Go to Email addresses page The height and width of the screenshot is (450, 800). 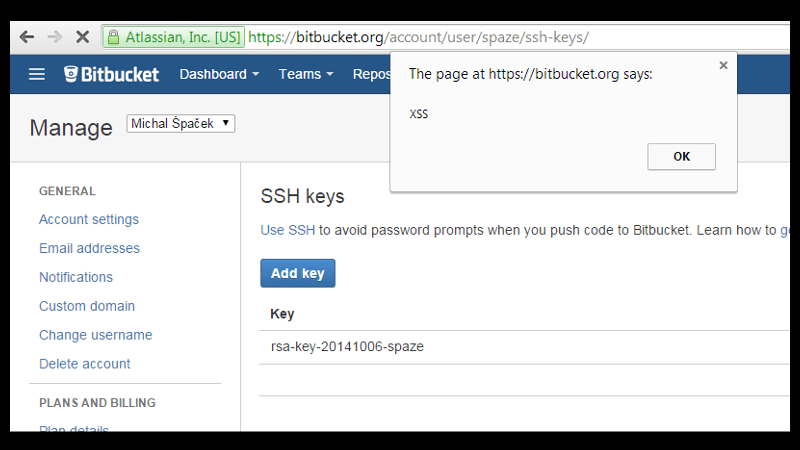click(89, 248)
